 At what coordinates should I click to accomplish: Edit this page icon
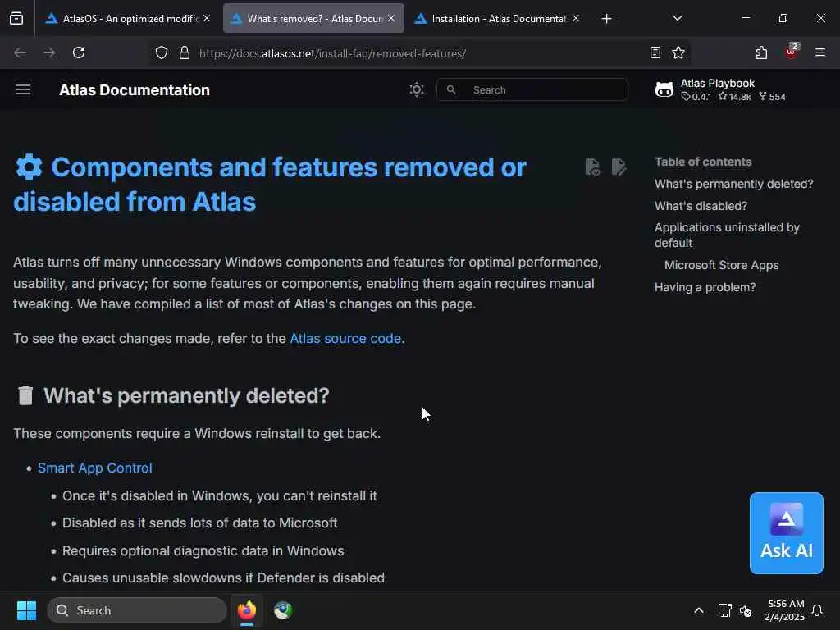click(x=619, y=167)
